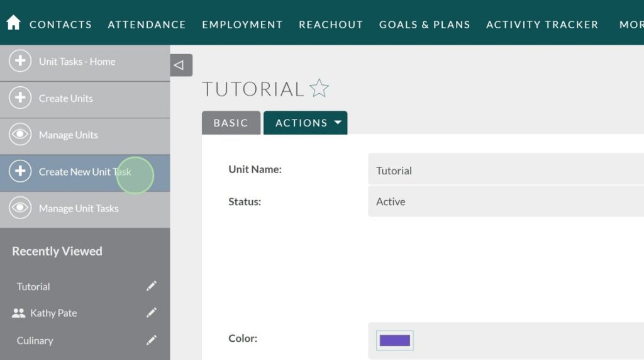Open Kathy Pate from Recently Viewed
This screenshot has height=360, width=644.
[53, 313]
